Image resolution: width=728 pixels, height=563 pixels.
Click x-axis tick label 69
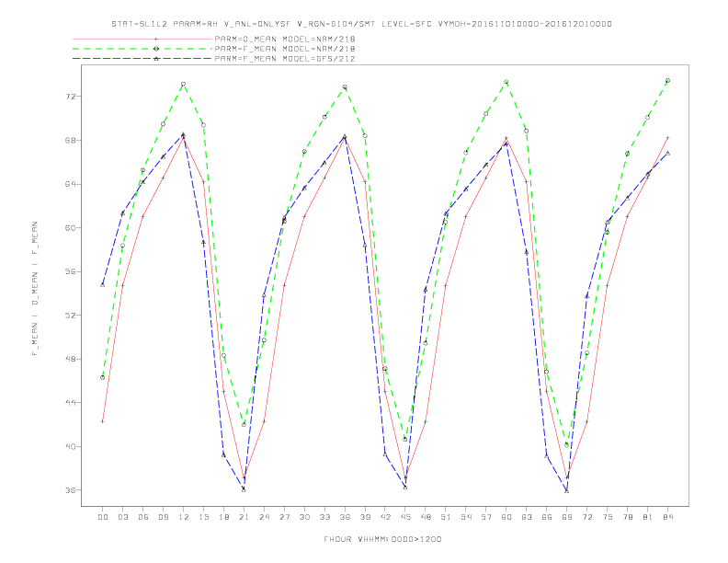tap(567, 517)
